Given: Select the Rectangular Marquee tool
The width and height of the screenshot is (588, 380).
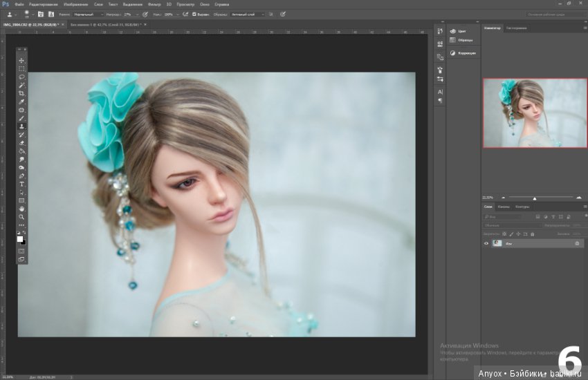Looking at the screenshot, I should 21,69.
